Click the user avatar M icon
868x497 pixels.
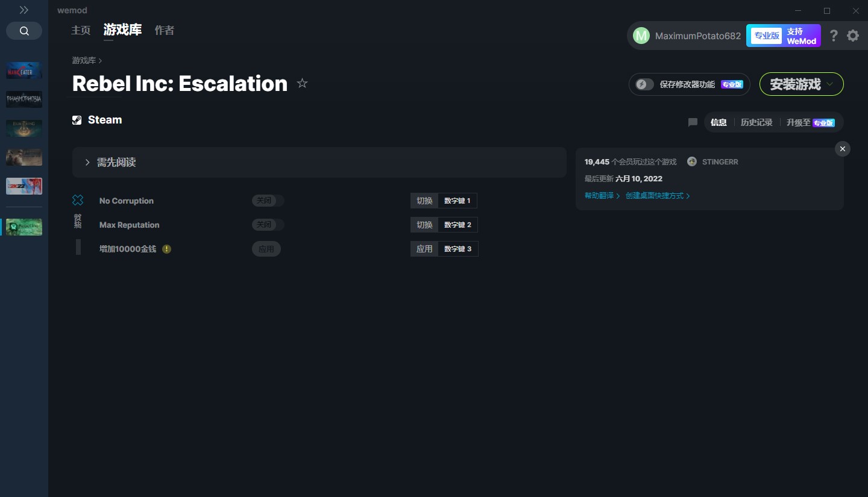[x=641, y=36]
